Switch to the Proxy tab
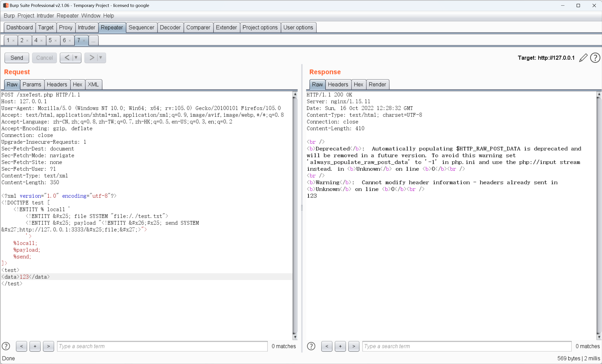The image size is (602, 364). tap(66, 27)
